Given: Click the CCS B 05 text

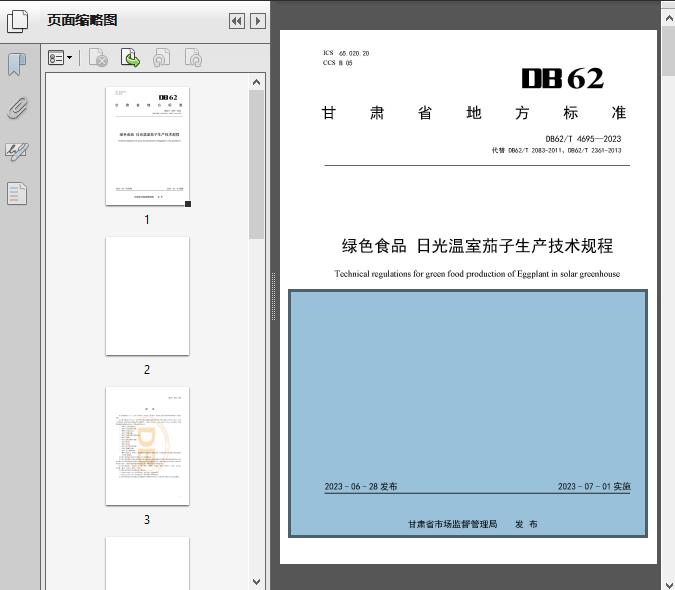Looking at the screenshot, I should [338, 63].
